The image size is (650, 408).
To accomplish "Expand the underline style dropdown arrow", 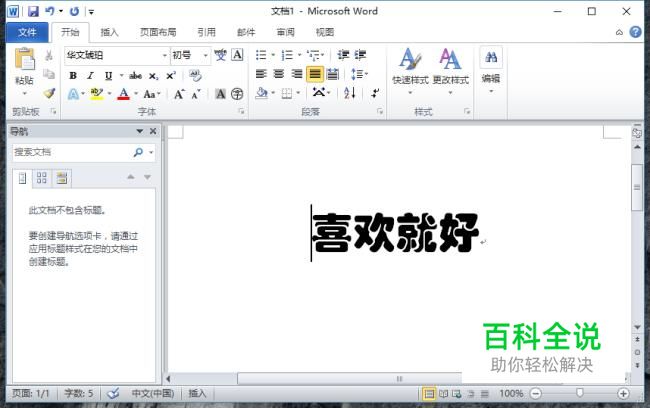I will coord(121,75).
